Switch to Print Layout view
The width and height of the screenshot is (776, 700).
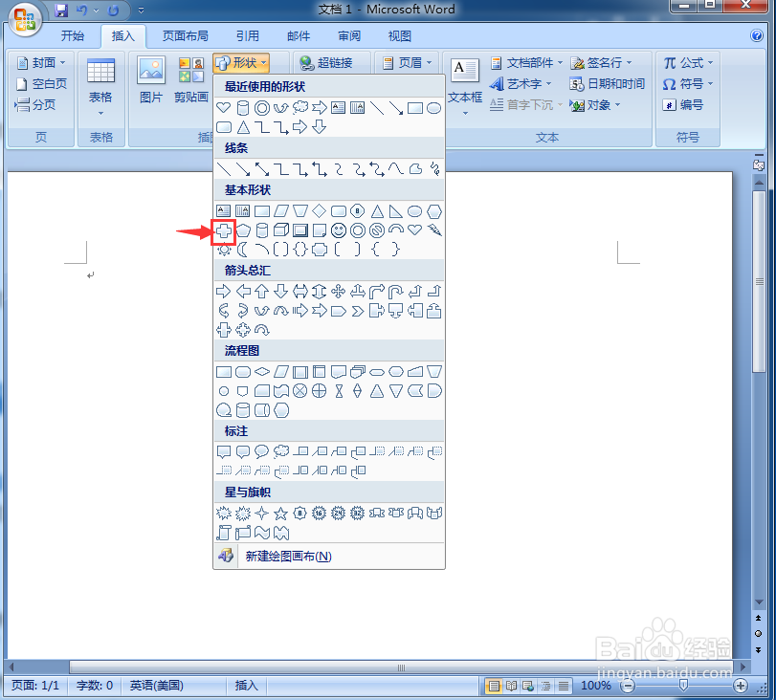click(x=494, y=686)
